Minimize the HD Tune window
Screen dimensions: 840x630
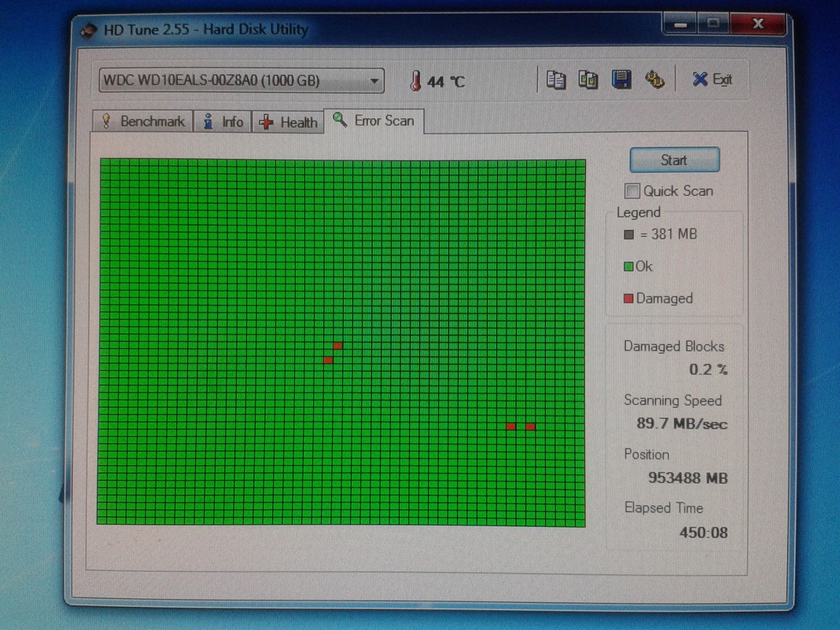[681, 25]
